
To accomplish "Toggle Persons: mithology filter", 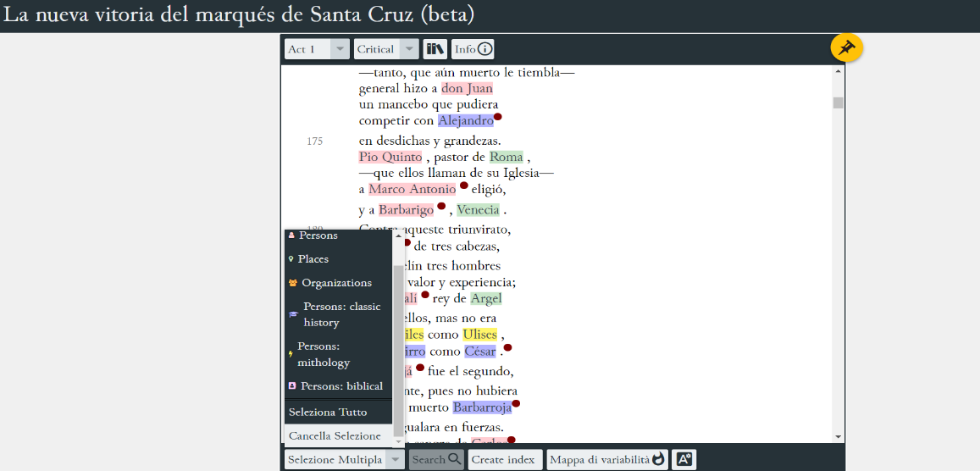I will (x=338, y=354).
